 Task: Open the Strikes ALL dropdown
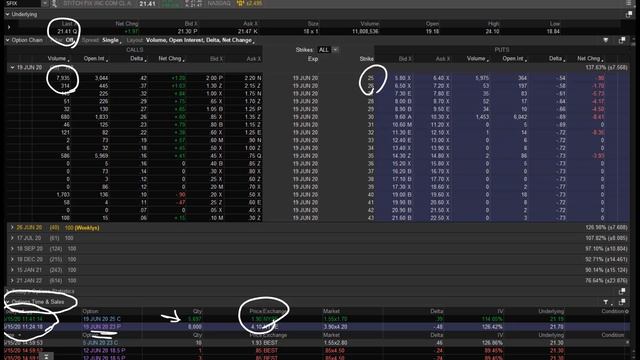[329, 50]
